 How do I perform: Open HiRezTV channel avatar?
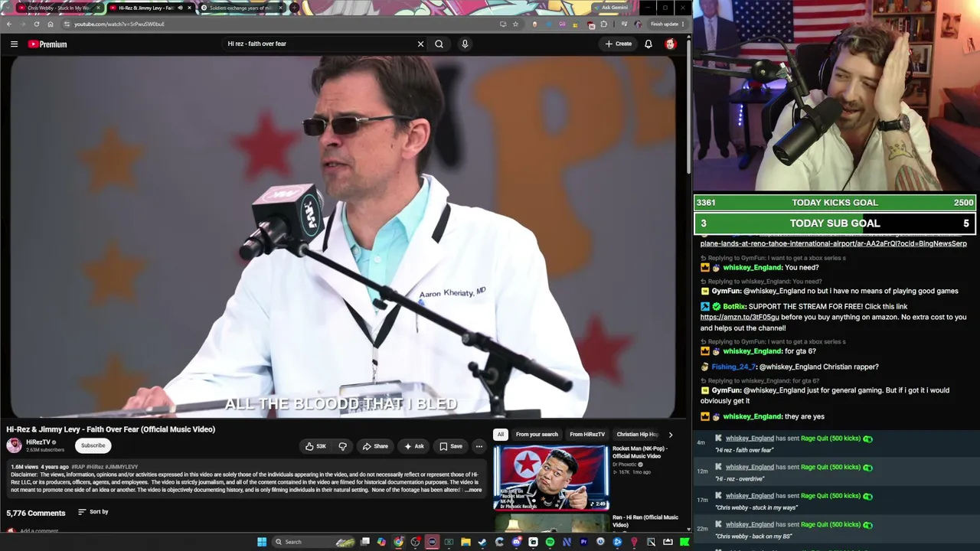(x=14, y=445)
